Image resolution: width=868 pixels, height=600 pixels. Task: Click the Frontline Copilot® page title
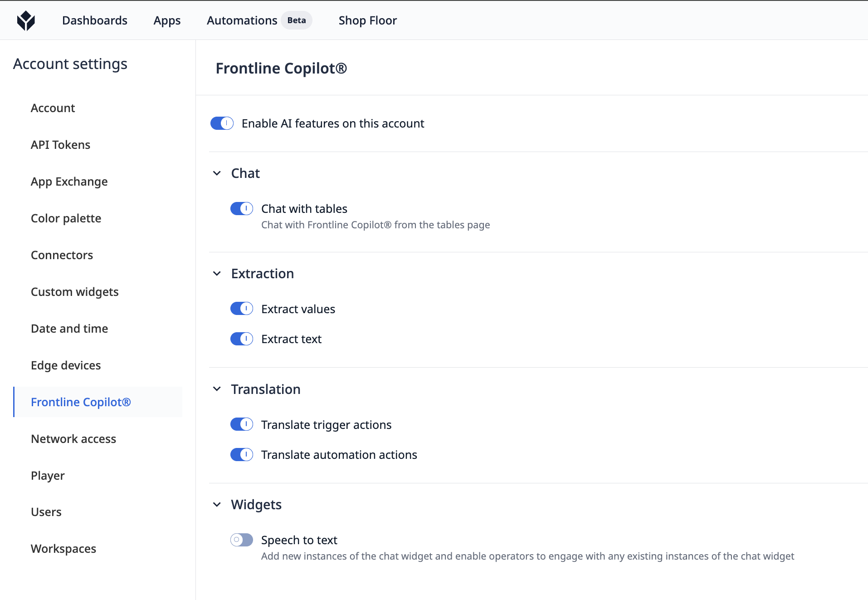281,68
